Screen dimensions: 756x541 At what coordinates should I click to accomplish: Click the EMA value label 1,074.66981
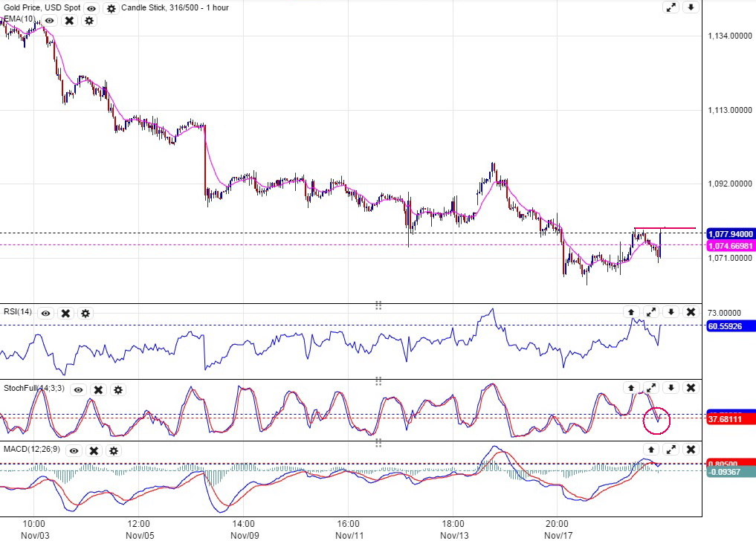point(730,246)
